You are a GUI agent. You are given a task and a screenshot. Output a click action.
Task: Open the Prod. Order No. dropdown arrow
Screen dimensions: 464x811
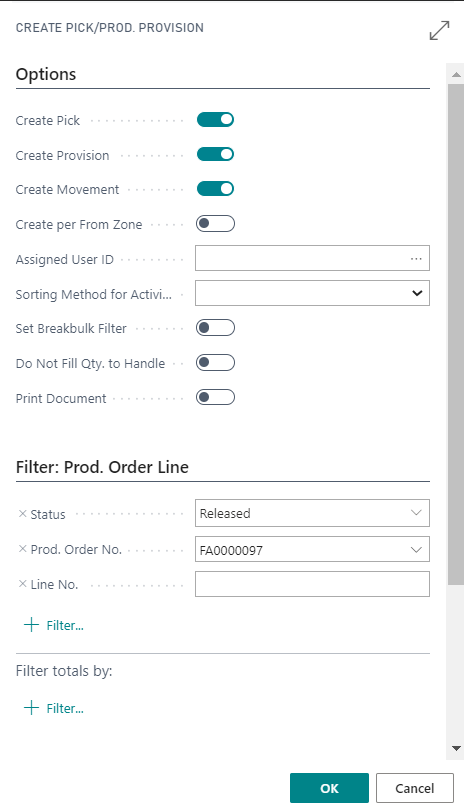(416, 550)
